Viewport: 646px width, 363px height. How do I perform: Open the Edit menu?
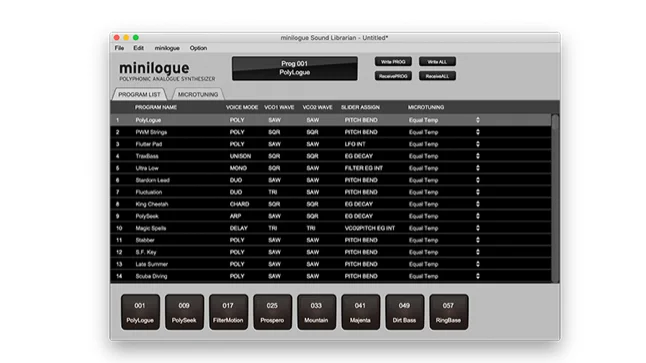(x=138, y=48)
